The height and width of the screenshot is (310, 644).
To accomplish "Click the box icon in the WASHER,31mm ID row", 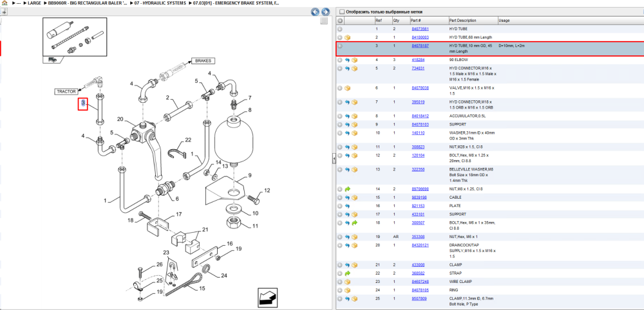I will pyautogui.click(x=354, y=133).
